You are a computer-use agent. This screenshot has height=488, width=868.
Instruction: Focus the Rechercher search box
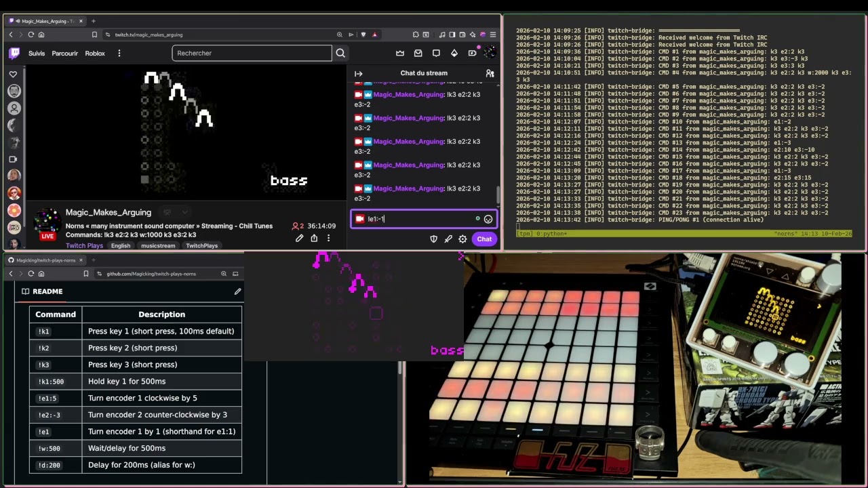click(252, 53)
